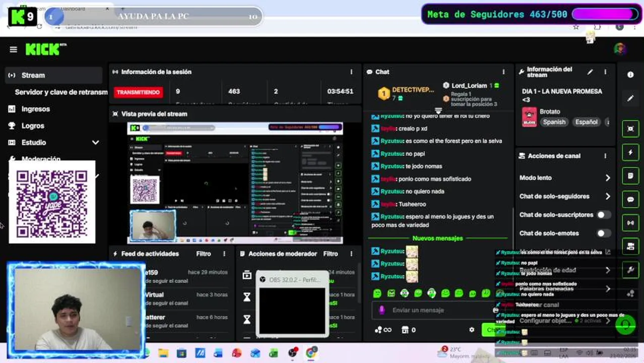Select the Spanish tag
This screenshot has height=363, width=644.
pyautogui.click(x=554, y=122)
